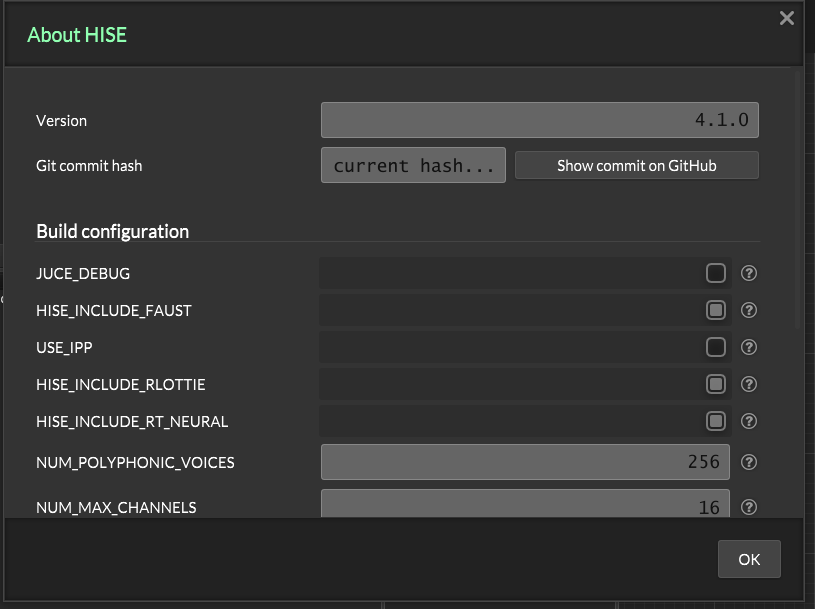Close the About HISE dialog with X
815x609 pixels.
(787, 18)
